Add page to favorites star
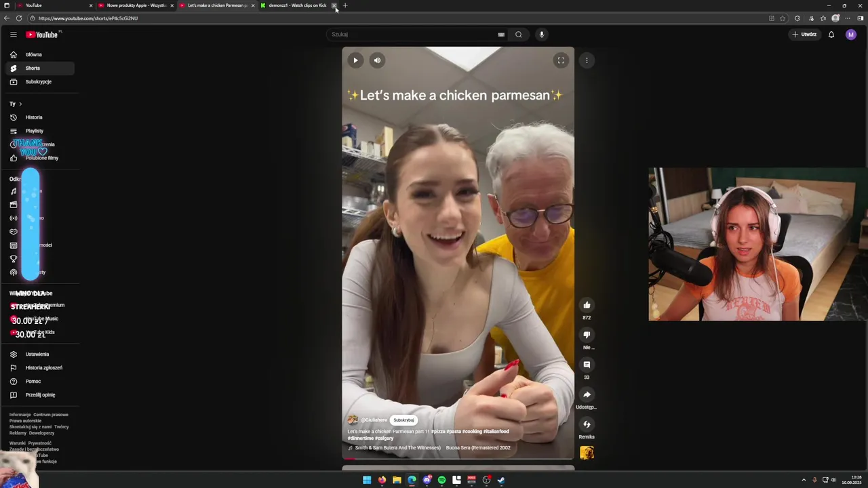The width and height of the screenshot is (868, 488). click(783, 18)
